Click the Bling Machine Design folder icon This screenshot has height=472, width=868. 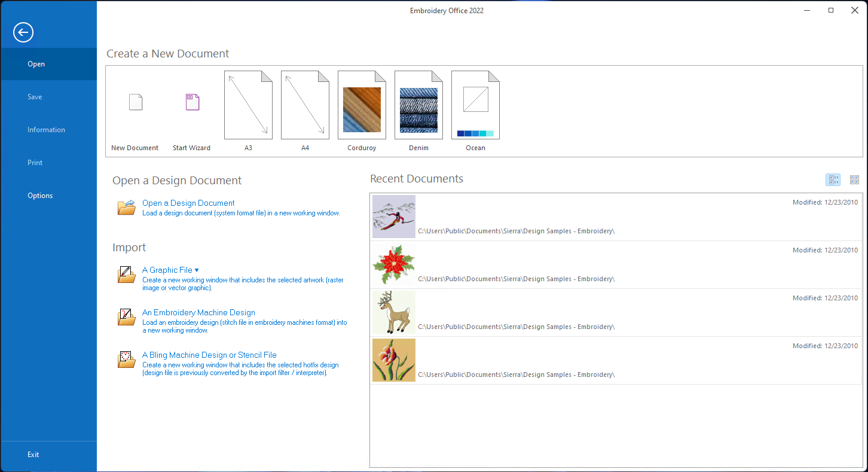(x=127, y=360)
